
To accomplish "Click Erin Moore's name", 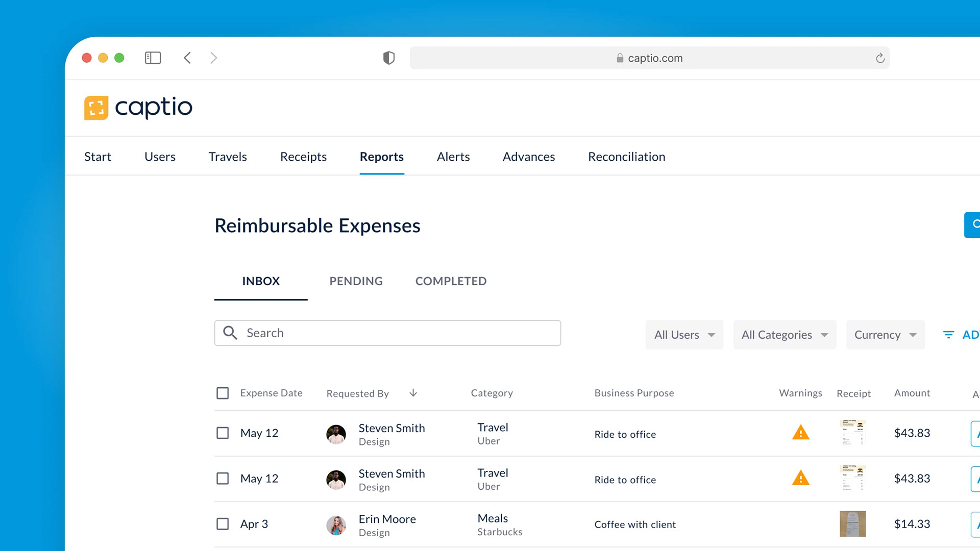I will point(387,519).
